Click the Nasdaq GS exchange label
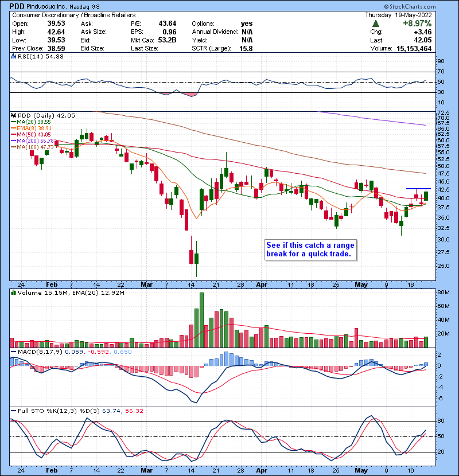 [84, 7]
